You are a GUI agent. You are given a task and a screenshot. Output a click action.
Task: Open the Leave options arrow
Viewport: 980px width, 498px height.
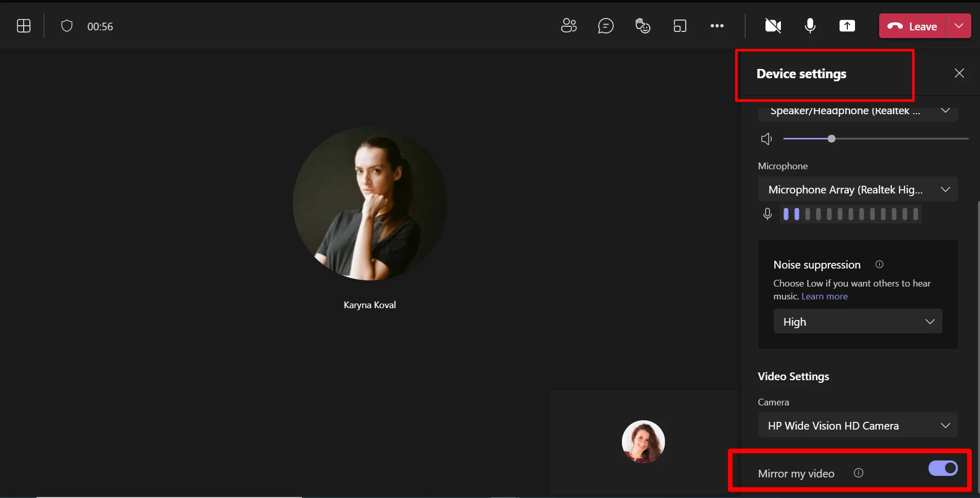pos(959,26)
